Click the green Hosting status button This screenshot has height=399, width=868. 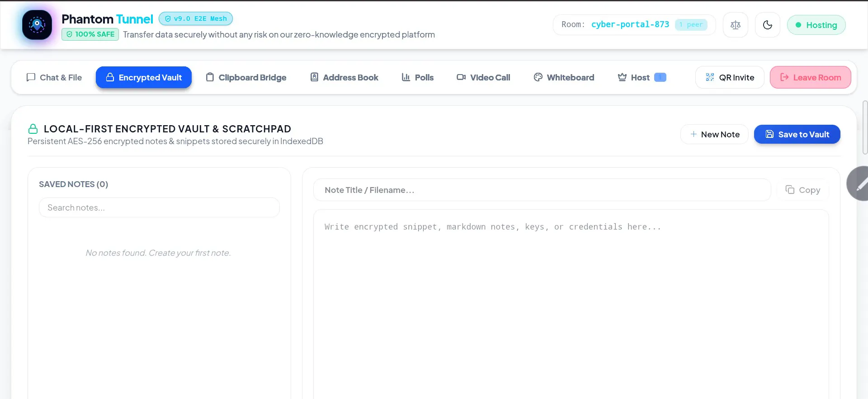tap(816, 25)
